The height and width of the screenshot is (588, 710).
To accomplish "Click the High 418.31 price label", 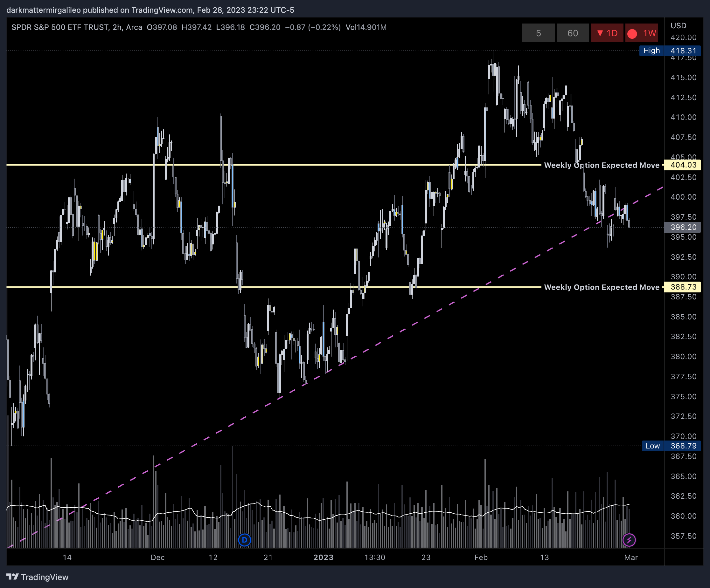I will pos(670,51).
